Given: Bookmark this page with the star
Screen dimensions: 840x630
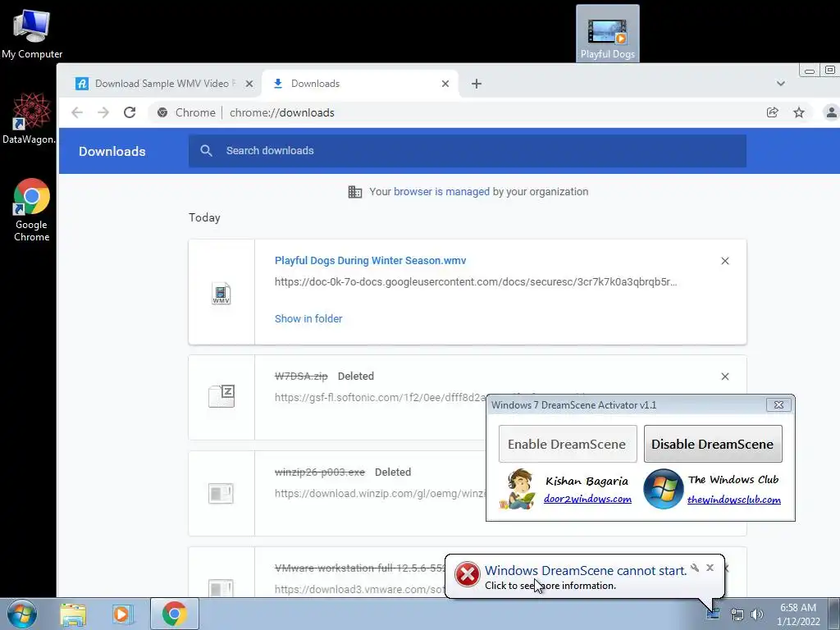Looking at the screenshot, I should (799, 112).
